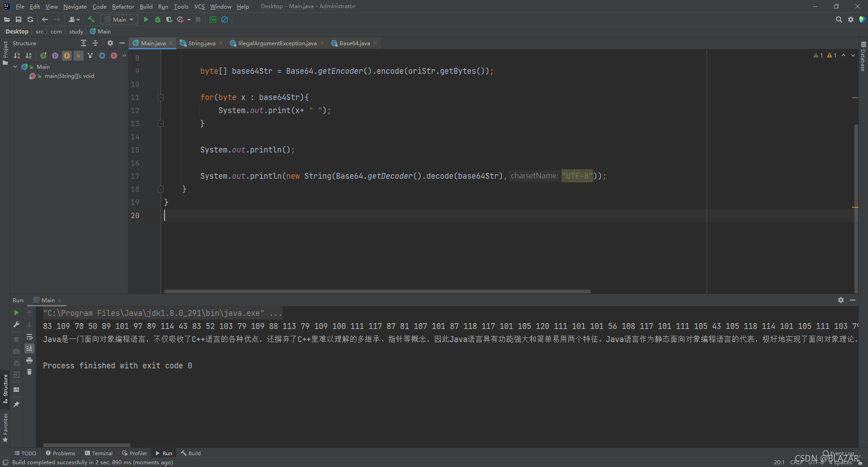Open IDE settings gear at top right

coord(851,19)
